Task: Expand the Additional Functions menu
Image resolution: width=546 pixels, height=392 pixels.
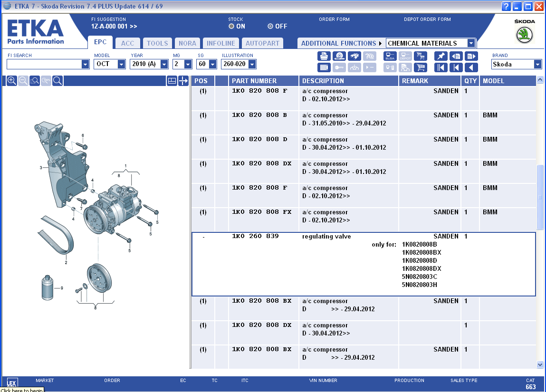Action: [x=341, y=43]
